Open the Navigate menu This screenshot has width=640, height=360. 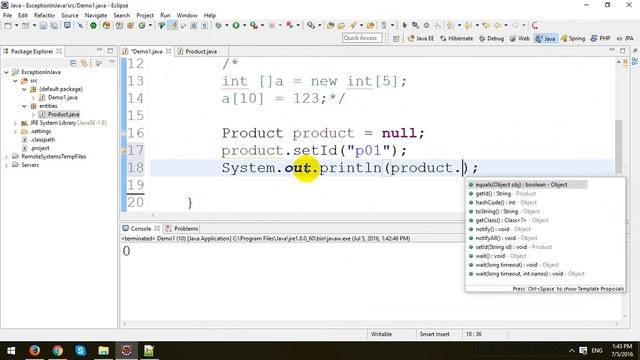[96, 16]
